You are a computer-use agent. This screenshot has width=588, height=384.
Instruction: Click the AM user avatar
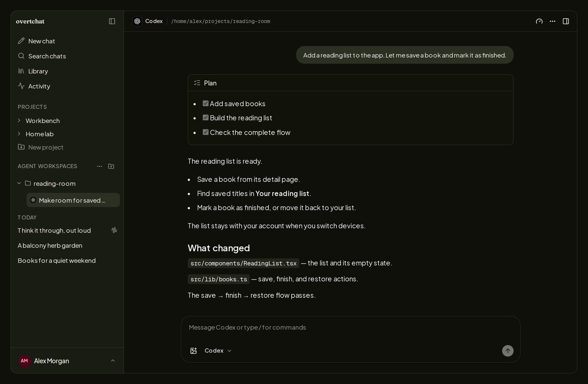tap(24, 361)
